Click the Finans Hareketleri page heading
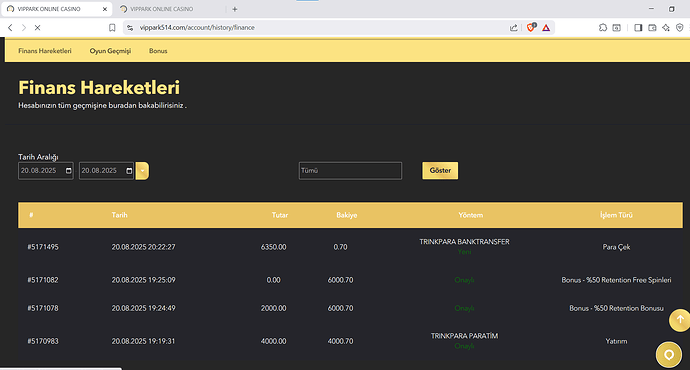This screenshot has width=690, height=370. tap(99, 88)
